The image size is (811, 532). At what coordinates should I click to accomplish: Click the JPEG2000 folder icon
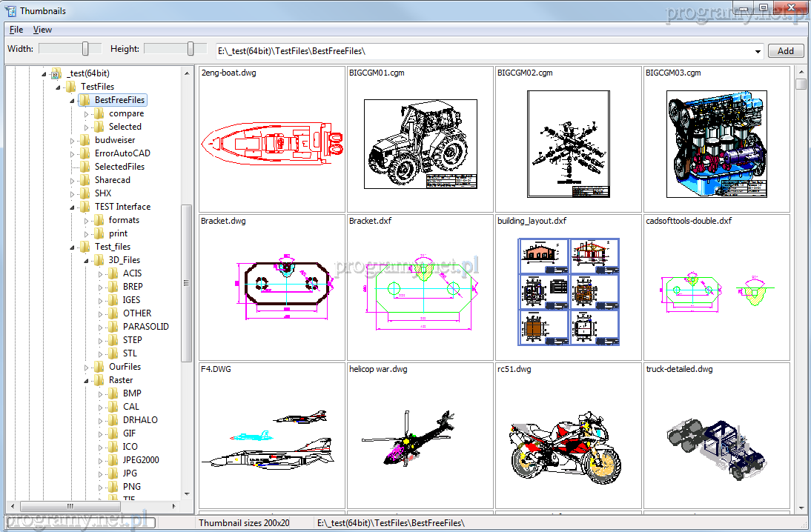click(112, 460)
